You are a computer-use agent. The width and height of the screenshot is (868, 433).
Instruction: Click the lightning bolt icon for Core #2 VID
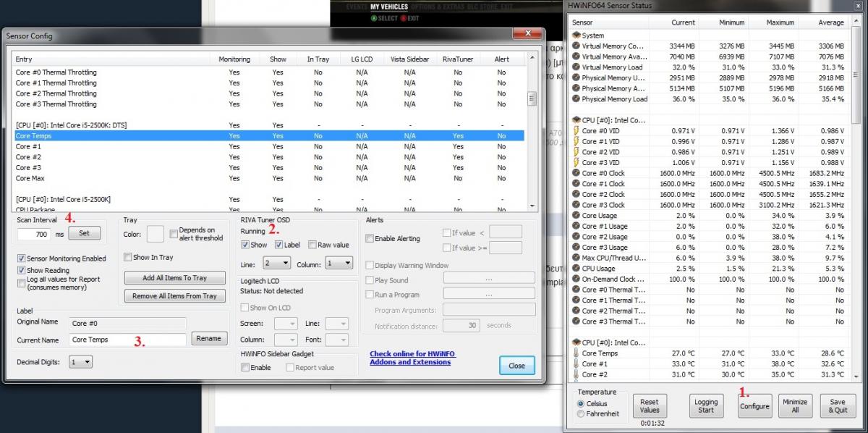point(576,152)
